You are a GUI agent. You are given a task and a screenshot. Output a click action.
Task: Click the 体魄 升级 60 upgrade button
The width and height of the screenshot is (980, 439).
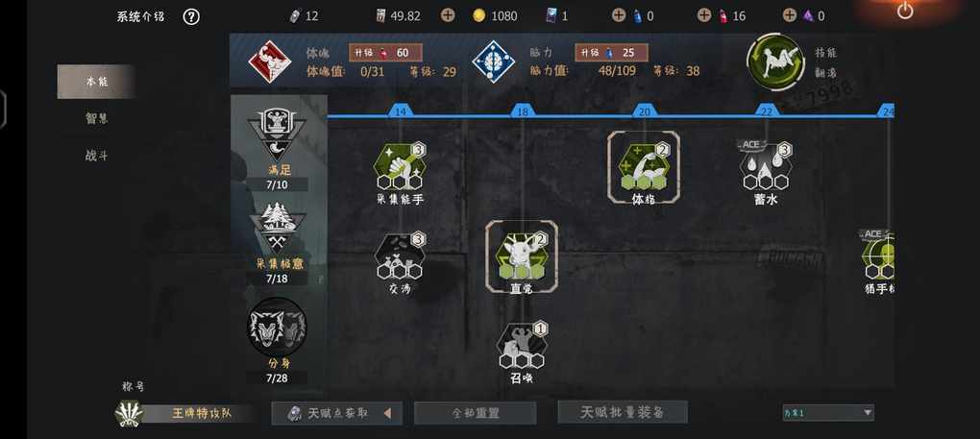tap(385, 53)
